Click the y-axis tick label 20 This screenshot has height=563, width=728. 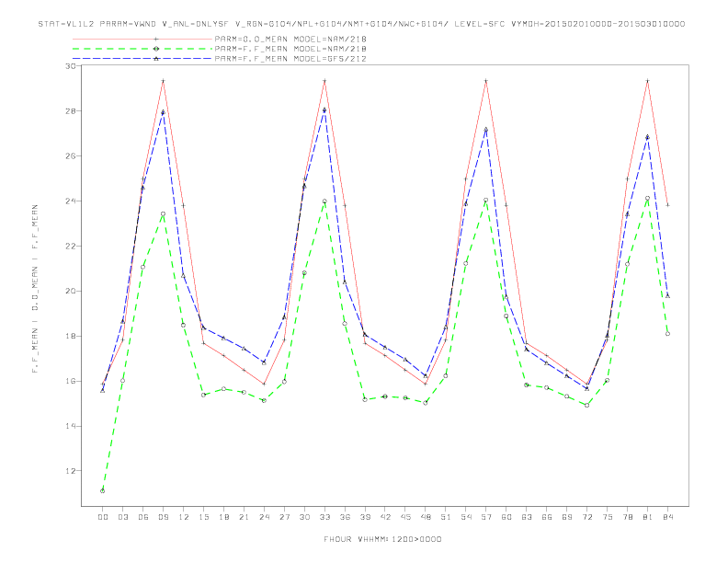click(71, 292)
